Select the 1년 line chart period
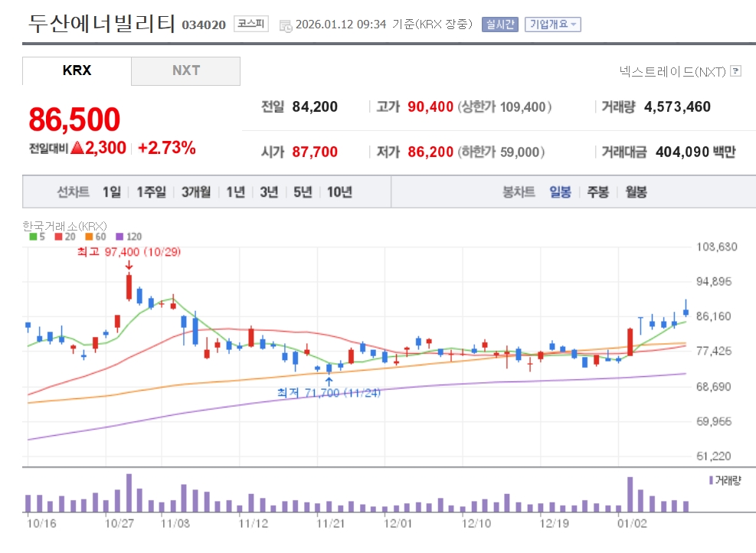This screenshot has width=756, height=553. pyautogui.click(x=235, y=192)
